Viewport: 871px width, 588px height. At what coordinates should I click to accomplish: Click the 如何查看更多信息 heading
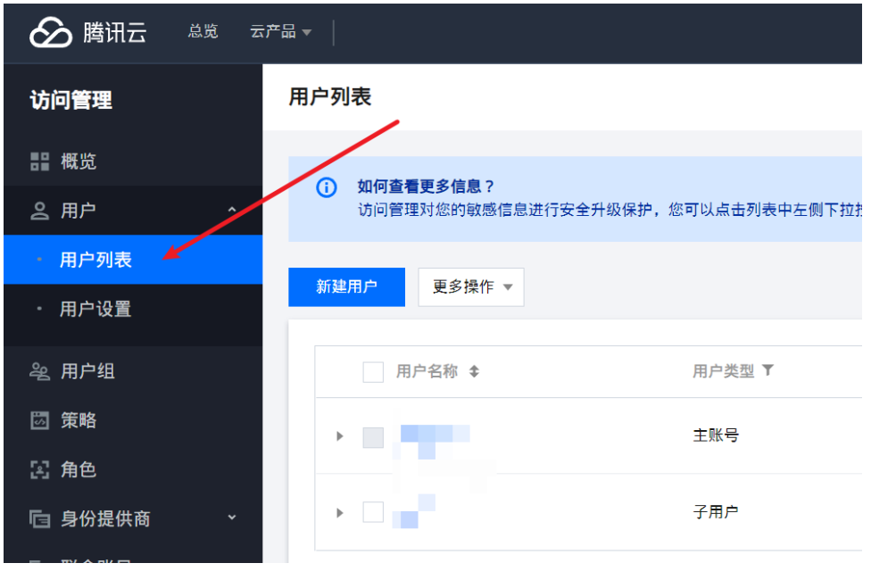click(x=426, y=186)
